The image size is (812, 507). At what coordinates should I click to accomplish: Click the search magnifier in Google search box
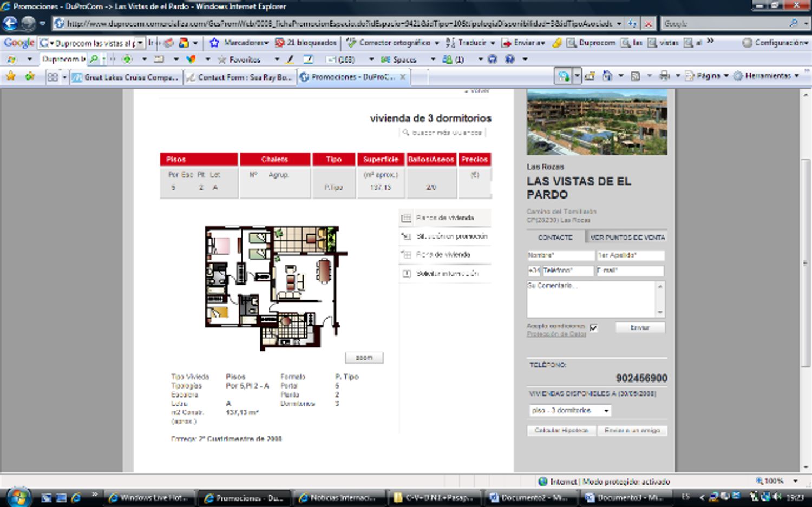click(794, 23)
